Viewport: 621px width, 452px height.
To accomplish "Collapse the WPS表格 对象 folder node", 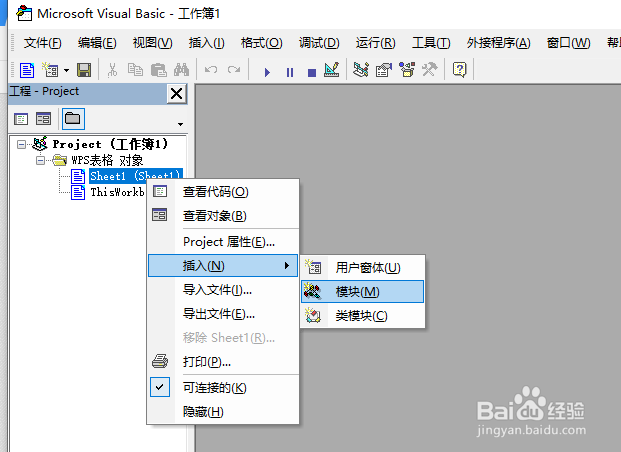I will [40, 160].
